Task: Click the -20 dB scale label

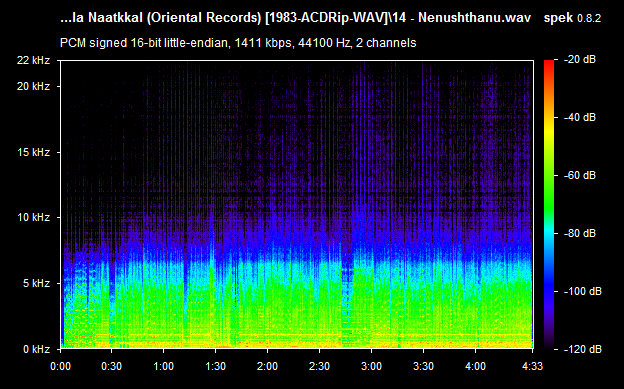Action: (x=580, y=60)
